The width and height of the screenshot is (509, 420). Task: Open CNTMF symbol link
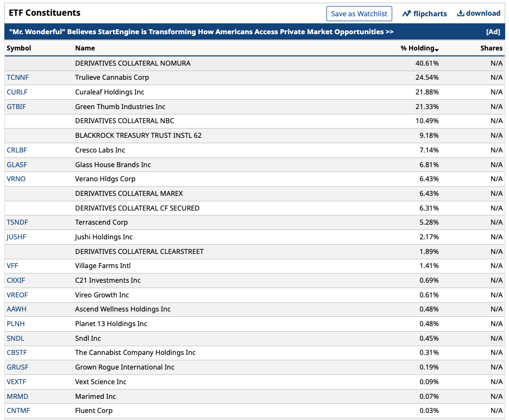tap(18, 411)
